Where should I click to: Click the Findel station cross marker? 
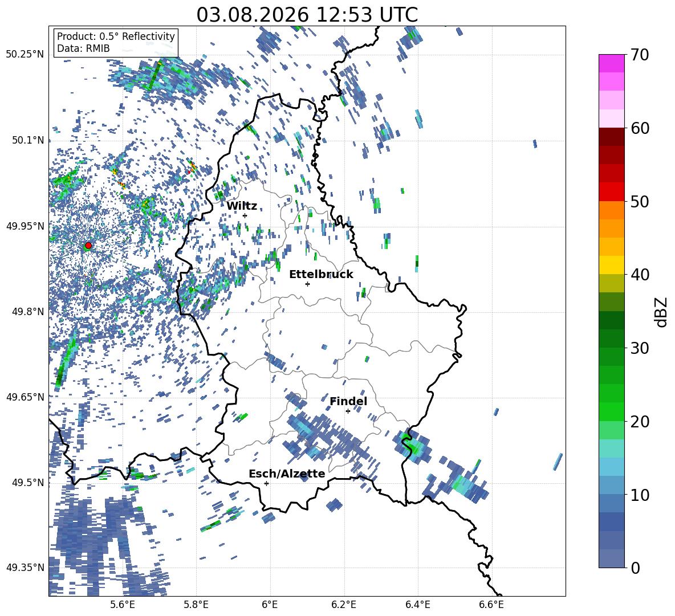click(x=348, y=411)
